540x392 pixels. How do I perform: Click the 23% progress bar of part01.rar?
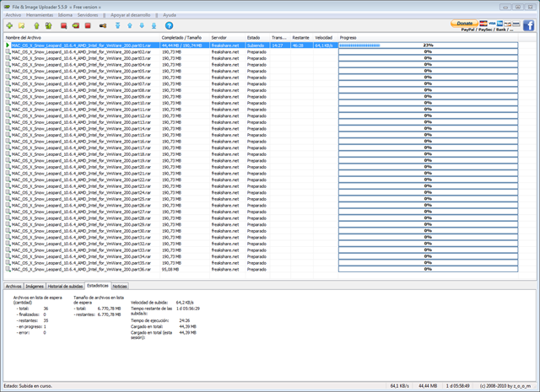(428, 45)
